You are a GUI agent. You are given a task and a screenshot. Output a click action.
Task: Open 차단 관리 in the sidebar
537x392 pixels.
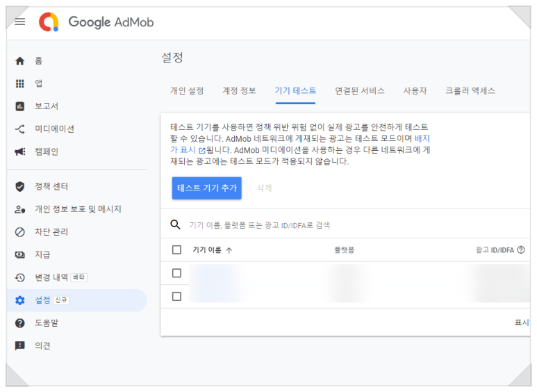pyautogui.click(x=51, y=232)
